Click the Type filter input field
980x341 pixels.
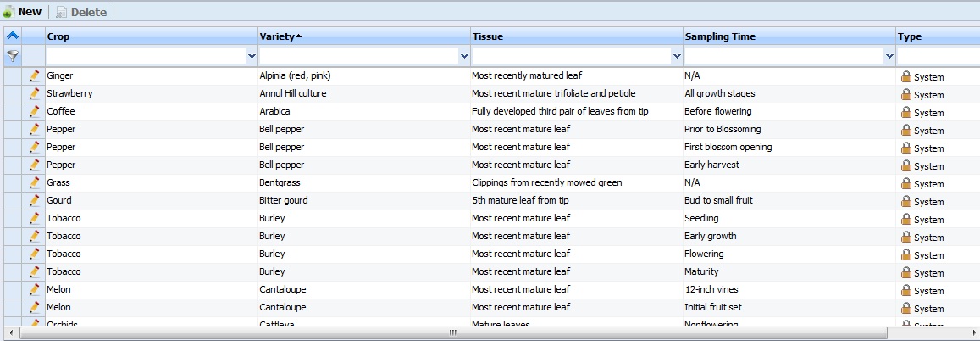point(938,56)
